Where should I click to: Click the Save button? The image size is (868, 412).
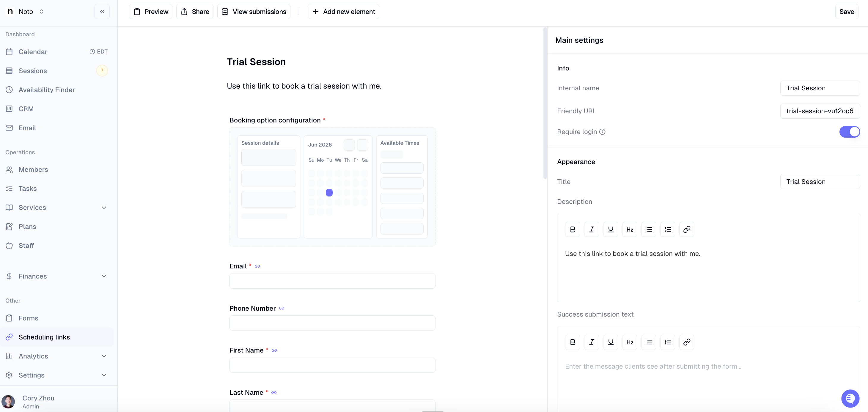(x=846, y=12)
